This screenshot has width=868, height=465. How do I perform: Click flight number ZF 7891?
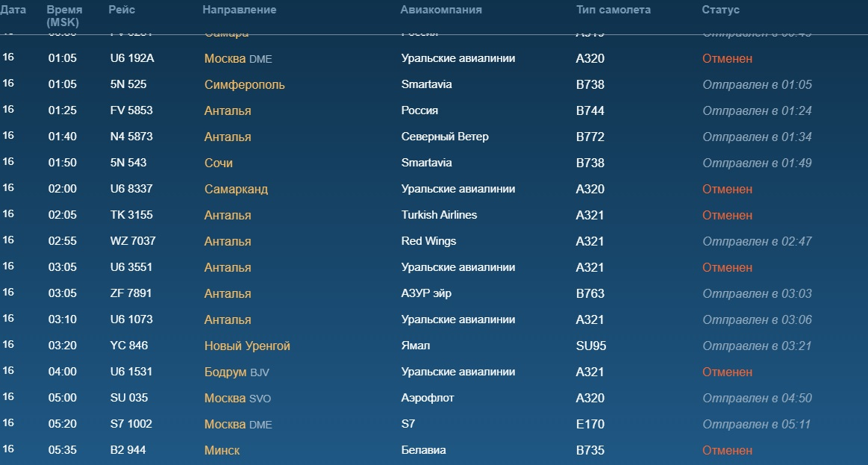(131, 293)
